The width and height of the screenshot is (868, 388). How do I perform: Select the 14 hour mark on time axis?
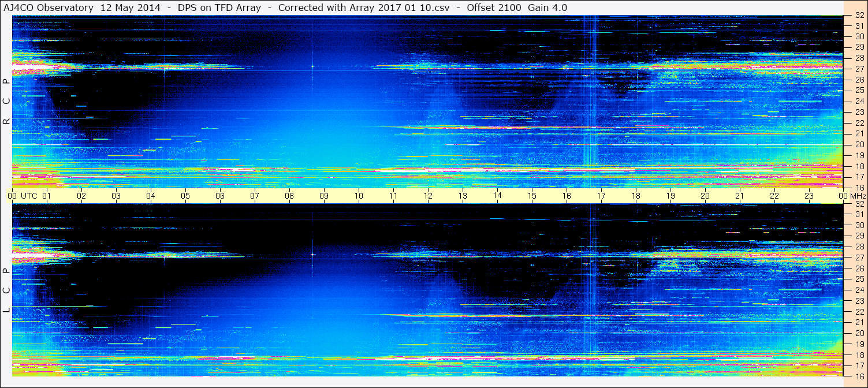coord(497,196)
